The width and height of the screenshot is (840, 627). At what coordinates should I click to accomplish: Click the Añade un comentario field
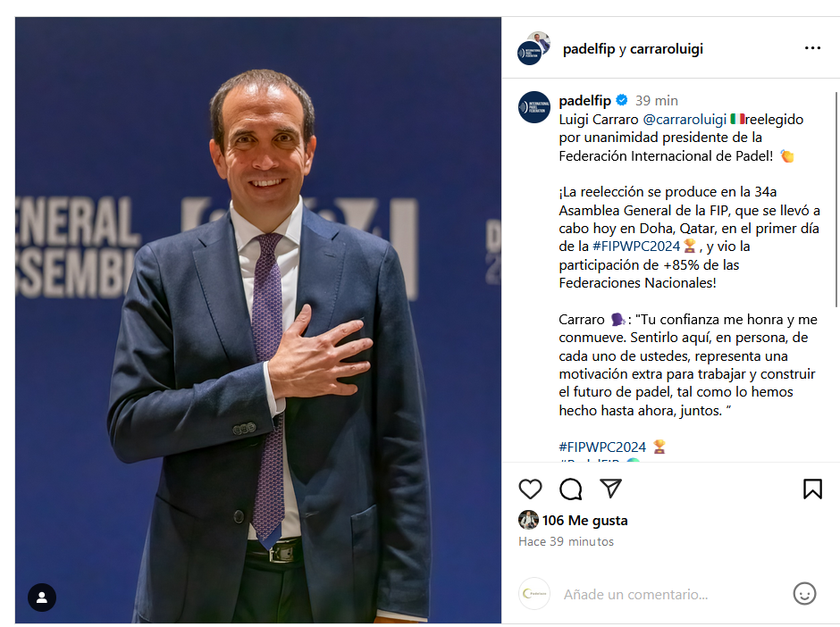tap(635, 594)
